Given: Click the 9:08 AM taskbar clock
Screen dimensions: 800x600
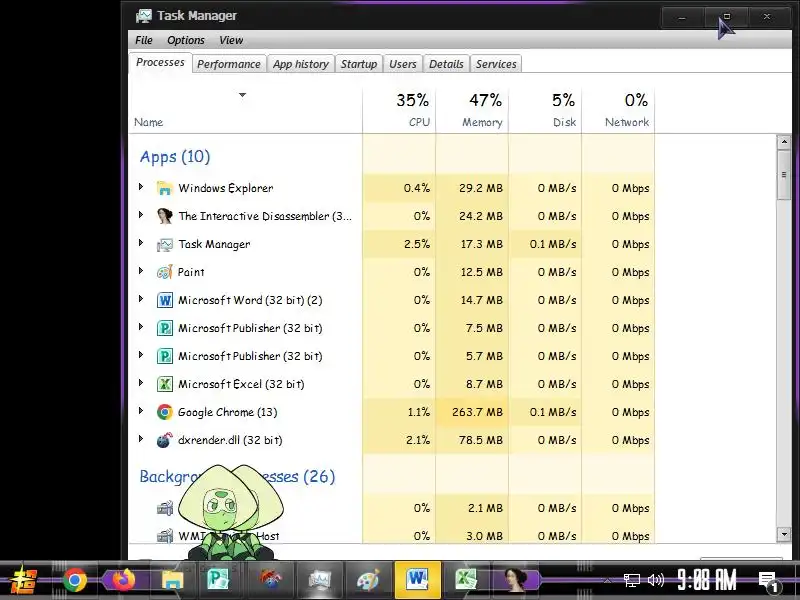Looking at the screenshot, I should pos(707,580).
